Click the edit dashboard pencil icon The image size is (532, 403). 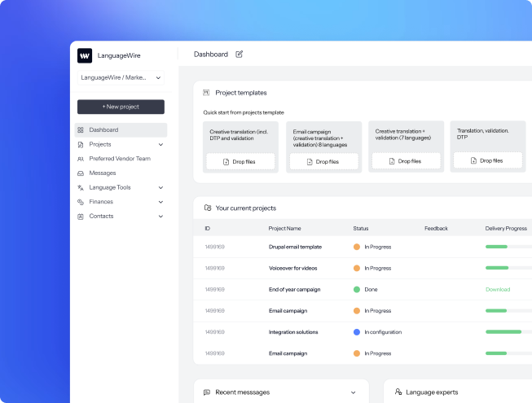[240, 55]
